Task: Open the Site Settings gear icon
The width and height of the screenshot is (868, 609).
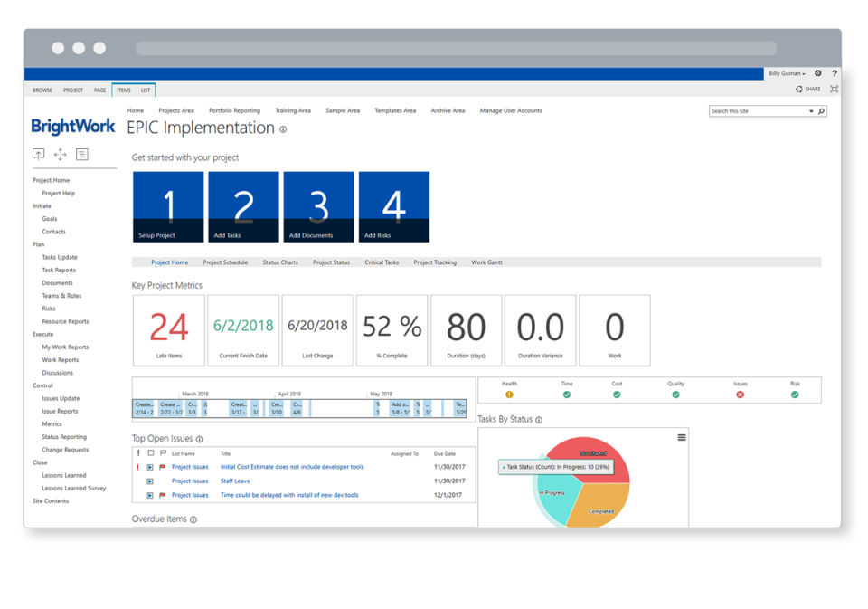Action: tap(818, 73)
